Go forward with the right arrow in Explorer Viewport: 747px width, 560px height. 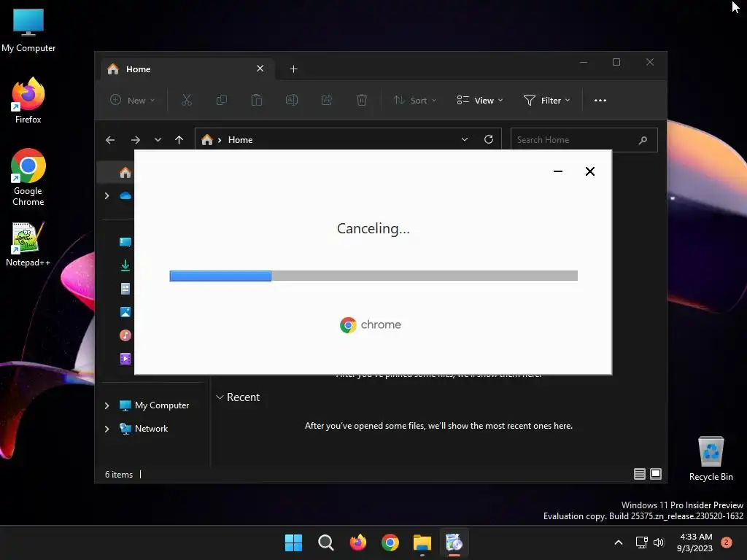135,140
